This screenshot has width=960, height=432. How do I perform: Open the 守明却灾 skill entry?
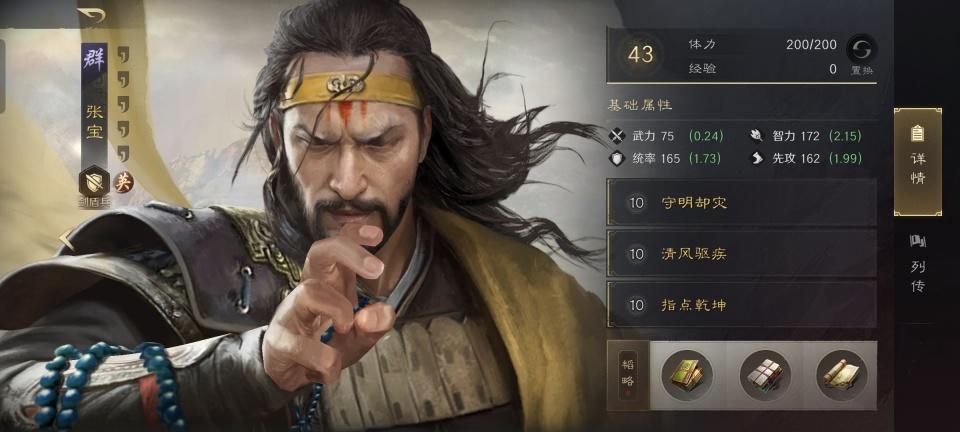(741, 203)
